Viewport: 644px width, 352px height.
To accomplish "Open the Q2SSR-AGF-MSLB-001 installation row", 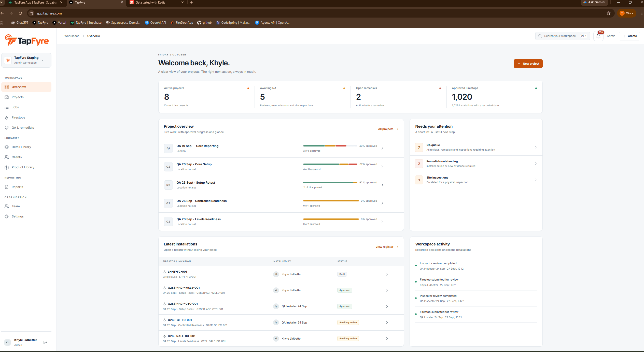I will pos(281,290).
